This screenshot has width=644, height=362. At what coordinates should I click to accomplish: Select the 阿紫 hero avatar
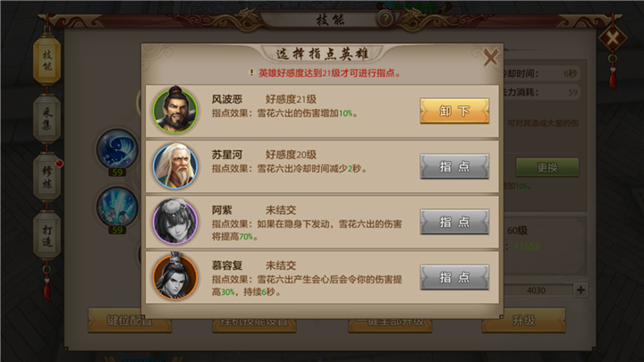(x=175, y=222)
